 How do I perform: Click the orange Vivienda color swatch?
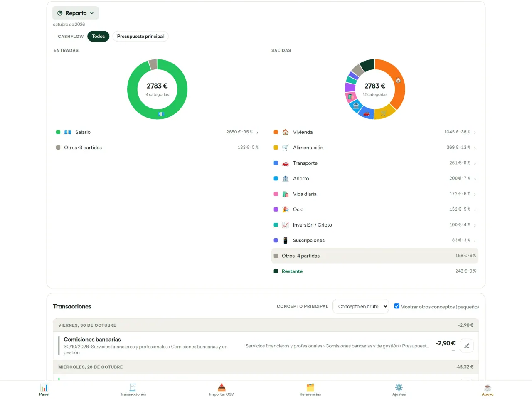pyautogui.click(x=276, y=132)
